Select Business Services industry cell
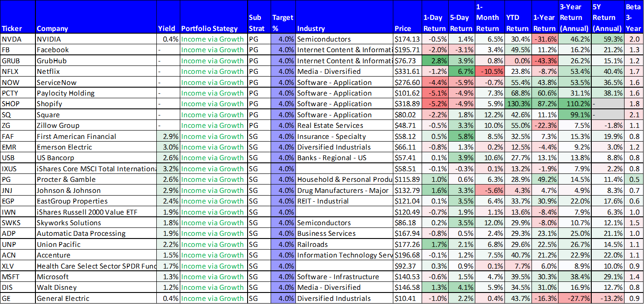644x304 pixels. pos(345,233)
